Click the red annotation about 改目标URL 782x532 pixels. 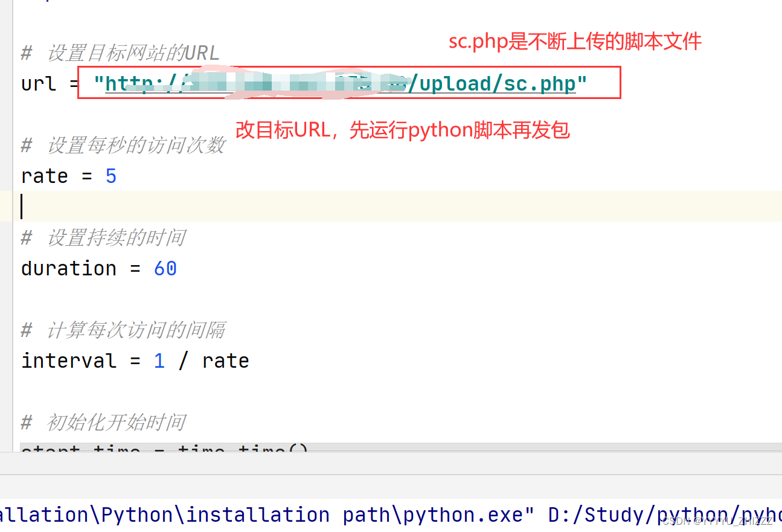pyautogui.click(x=402, y=130)
